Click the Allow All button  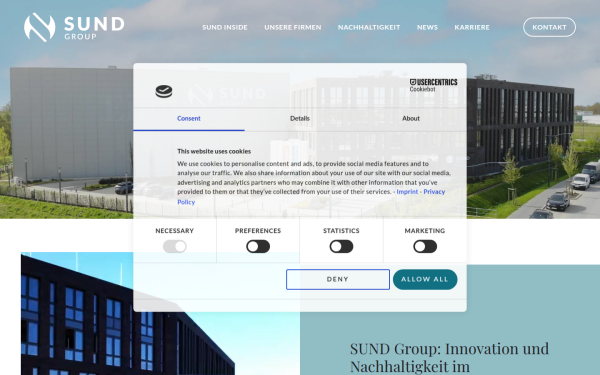(425, 279)
